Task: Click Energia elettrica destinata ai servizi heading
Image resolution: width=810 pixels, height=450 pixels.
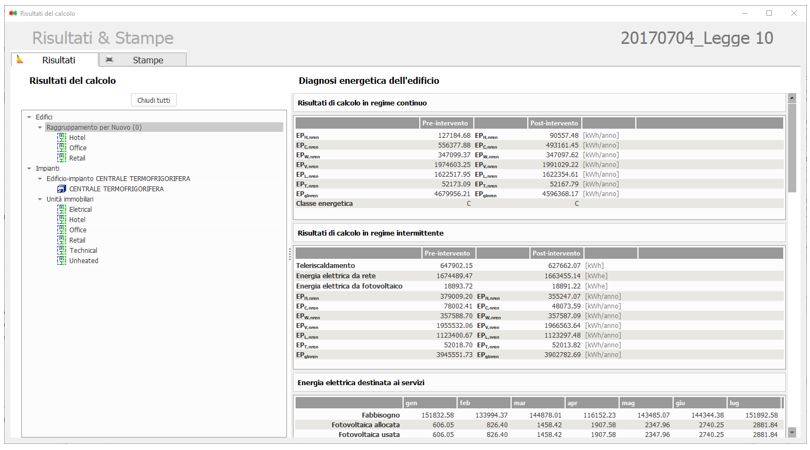Action: 361,383
